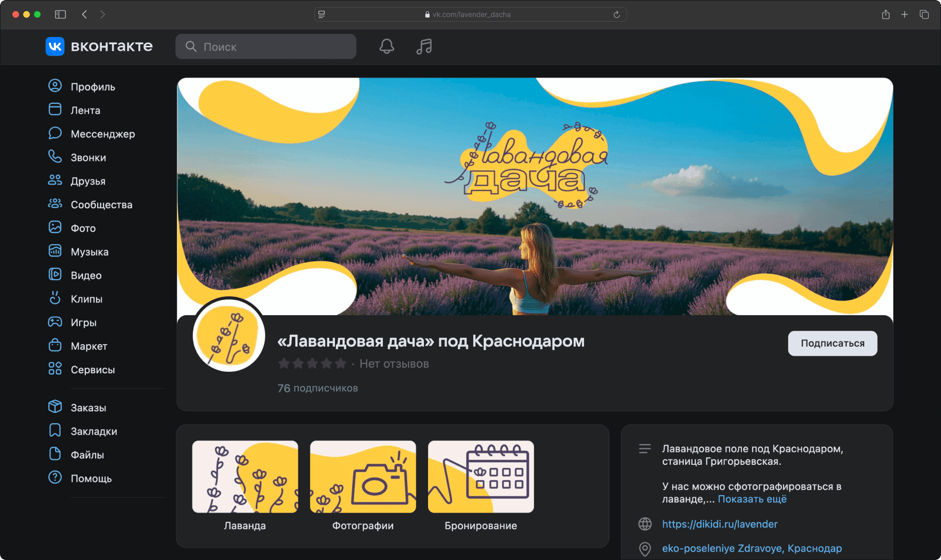Click the community avatar lavender logo
941x560 pixels.
pos(229,336)
